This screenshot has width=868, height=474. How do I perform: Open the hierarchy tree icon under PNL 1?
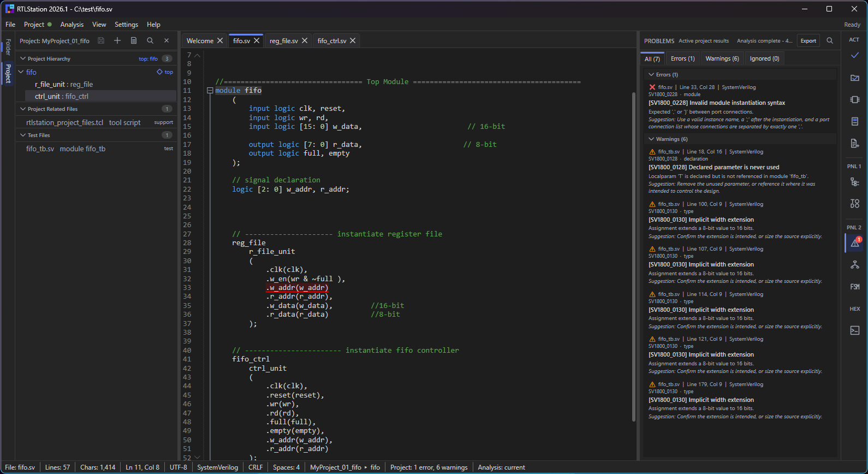coord(855,182)
